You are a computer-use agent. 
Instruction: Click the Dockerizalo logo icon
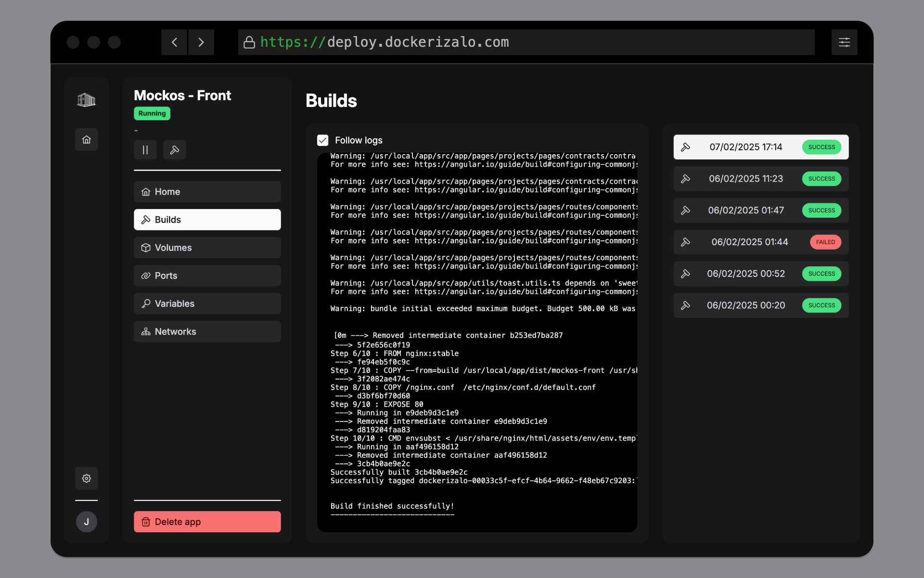coord(87,100)
